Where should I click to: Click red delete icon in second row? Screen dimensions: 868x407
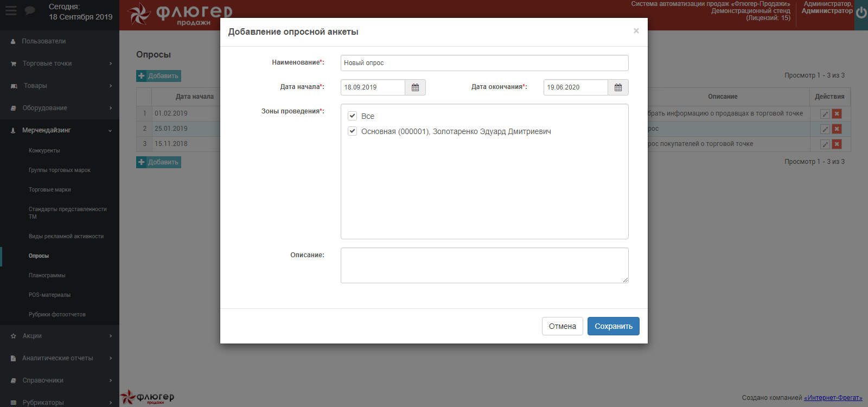(837, 129)
